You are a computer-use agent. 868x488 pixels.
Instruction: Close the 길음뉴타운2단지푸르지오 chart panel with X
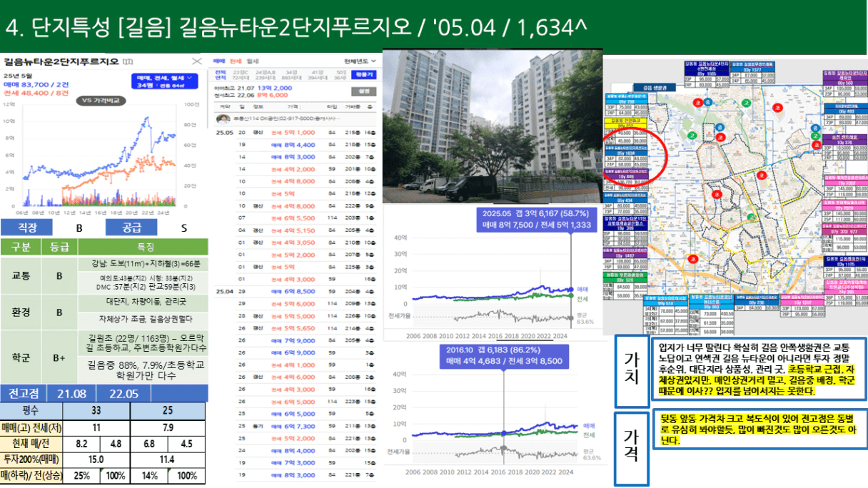[x=197, y=62]
